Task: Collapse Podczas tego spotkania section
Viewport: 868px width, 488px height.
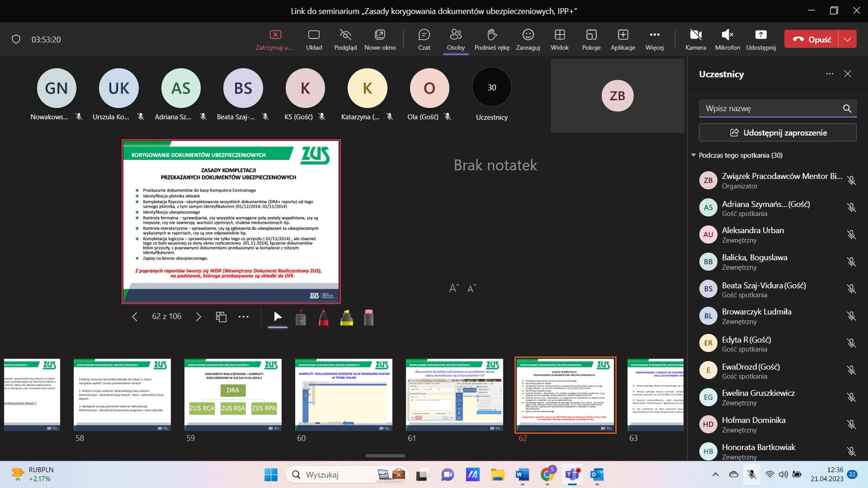Action: (693, 155)
